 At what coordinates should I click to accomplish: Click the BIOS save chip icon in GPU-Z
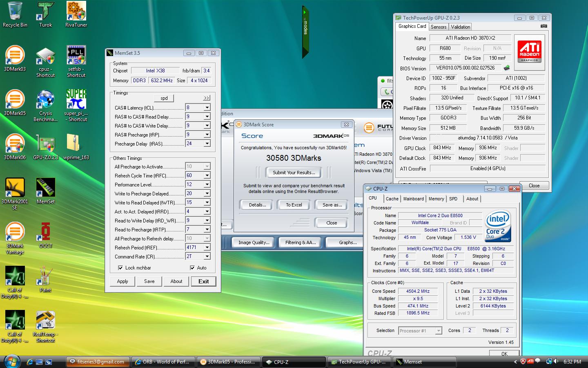[506, 68]
